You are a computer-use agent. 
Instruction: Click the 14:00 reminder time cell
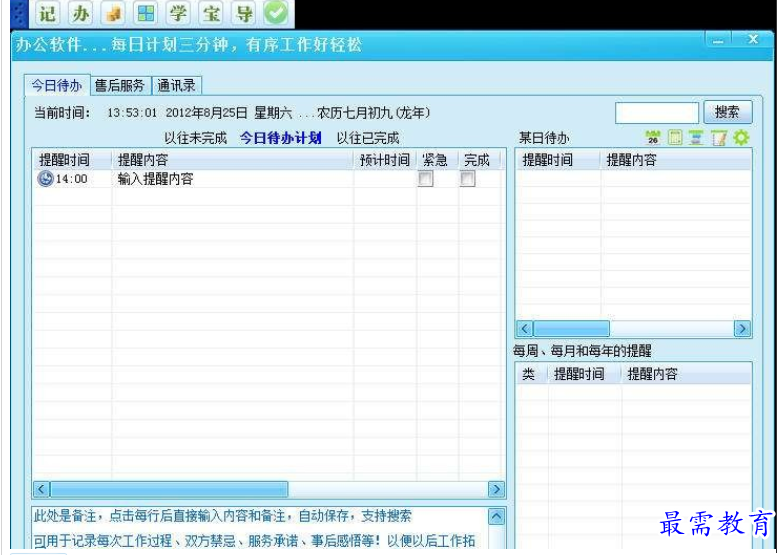[71, 179]
